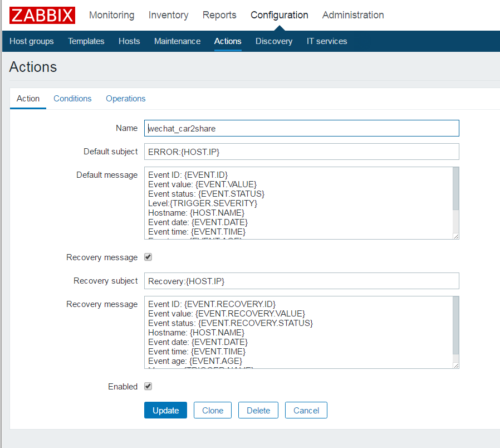Open the Administration menu
The height and width of the screenshot is (448, 500).
pyautogui.click(x=353, y=15)
